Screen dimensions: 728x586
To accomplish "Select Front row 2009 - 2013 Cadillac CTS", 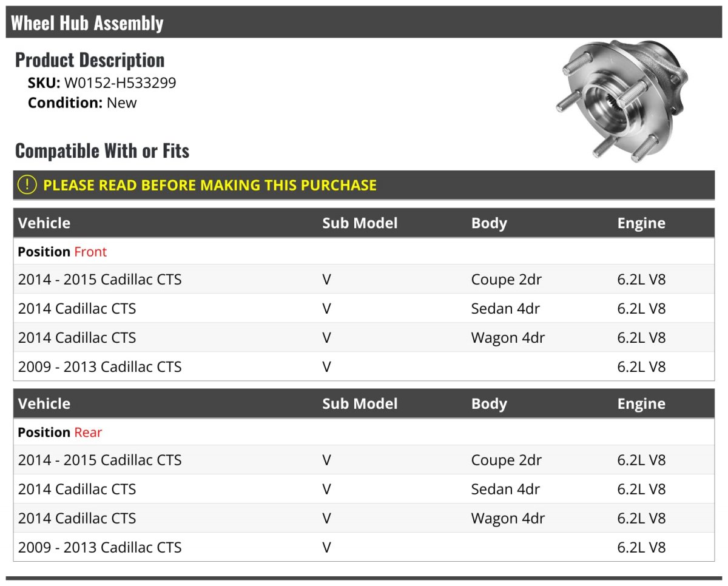I will tap(364, 367).
